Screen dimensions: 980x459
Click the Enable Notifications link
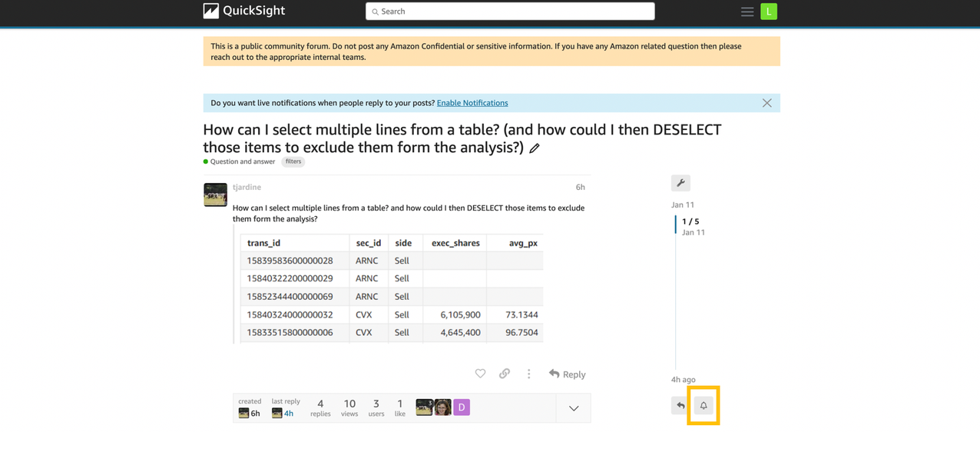pyautogui.click(x=472, y=103)
